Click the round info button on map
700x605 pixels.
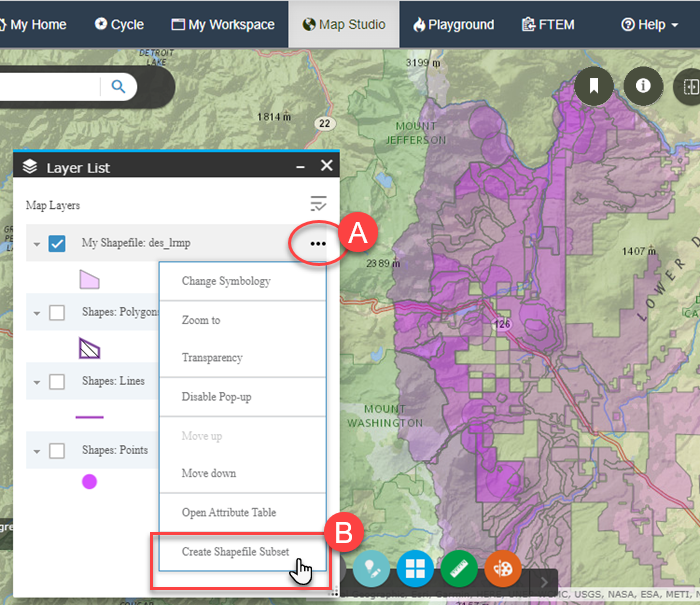tap(643, 86)
